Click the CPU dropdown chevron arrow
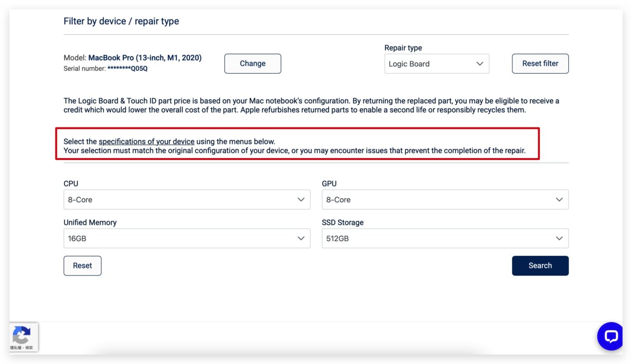Screen dimensions: 632x364 pos(301,200)
